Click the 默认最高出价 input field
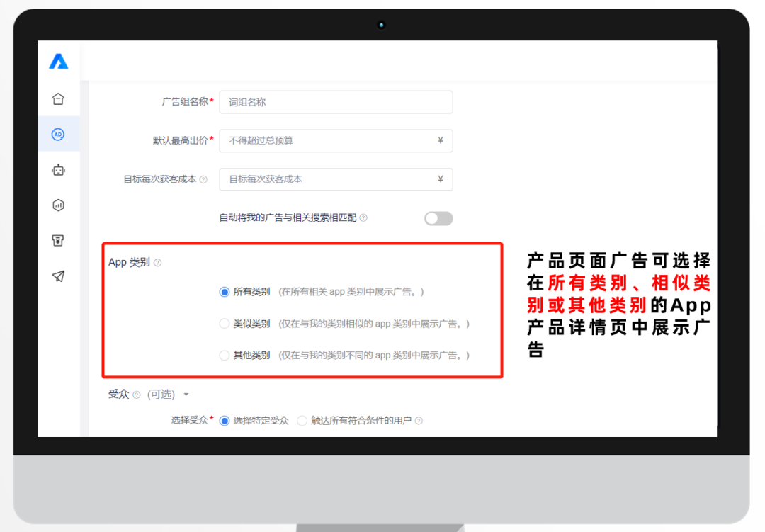This screenshot has width=765, height=532. point(336,140)
